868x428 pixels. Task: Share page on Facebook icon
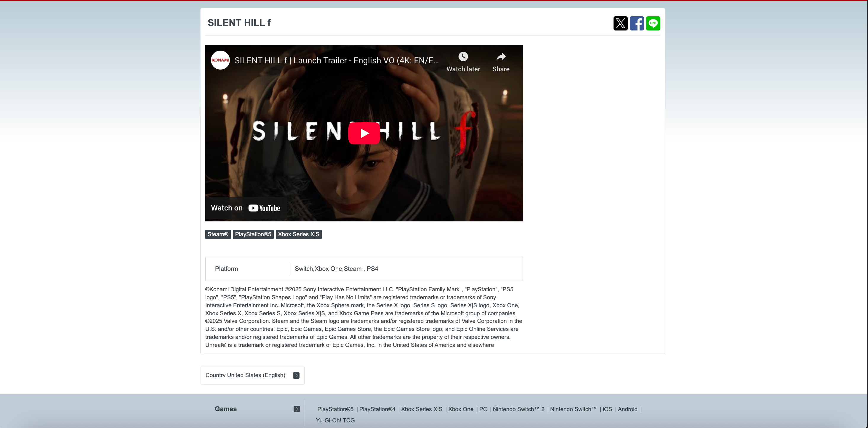(637, 23)
